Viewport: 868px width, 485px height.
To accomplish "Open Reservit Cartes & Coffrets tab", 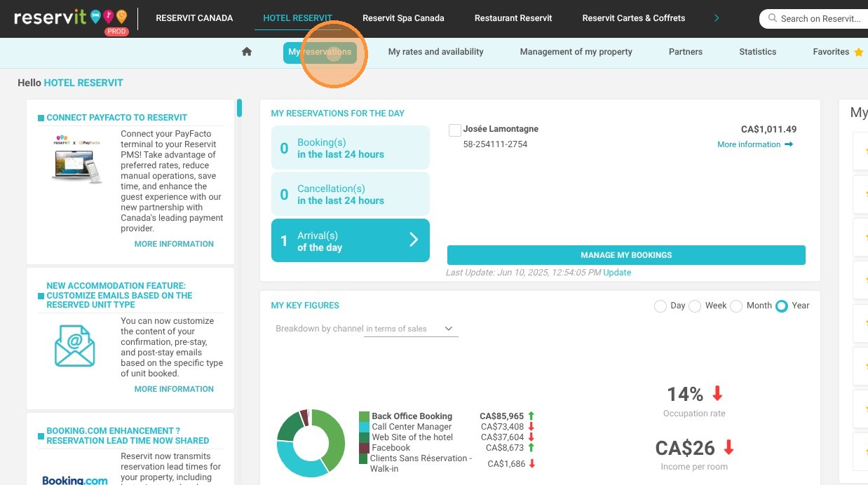I will 634,18.
